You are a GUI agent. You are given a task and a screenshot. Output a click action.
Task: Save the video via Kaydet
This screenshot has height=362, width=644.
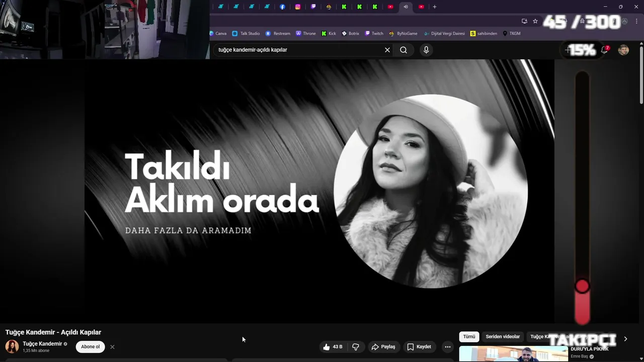(419, 347)
